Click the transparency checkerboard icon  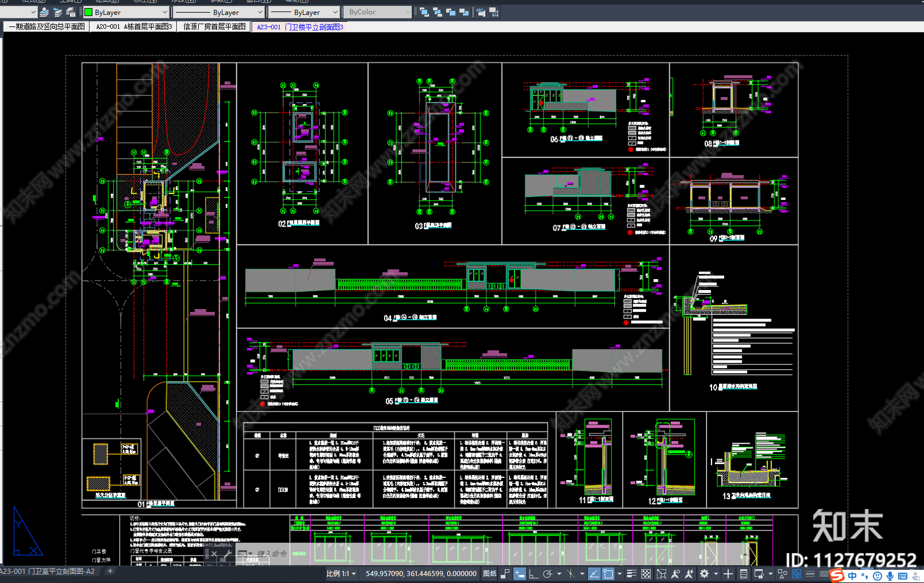[646, 574]
